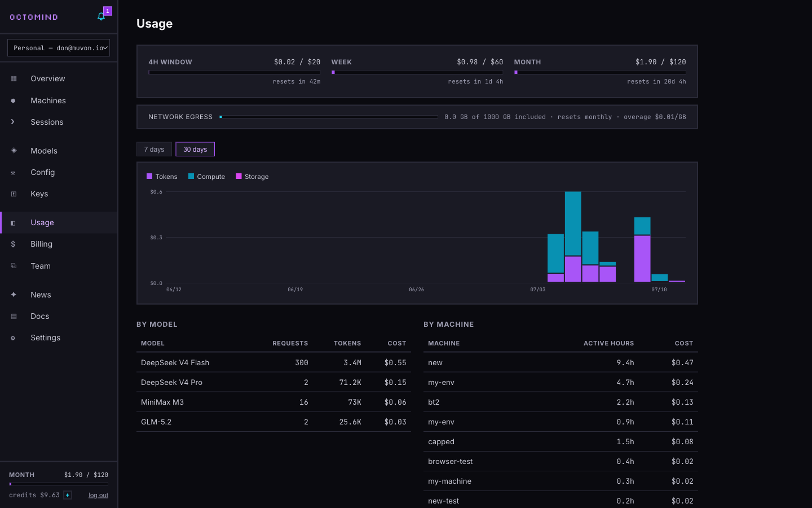The width and height of the screenshot is (812, 508).
Task: Open the Sessions page
Action: 59,122
